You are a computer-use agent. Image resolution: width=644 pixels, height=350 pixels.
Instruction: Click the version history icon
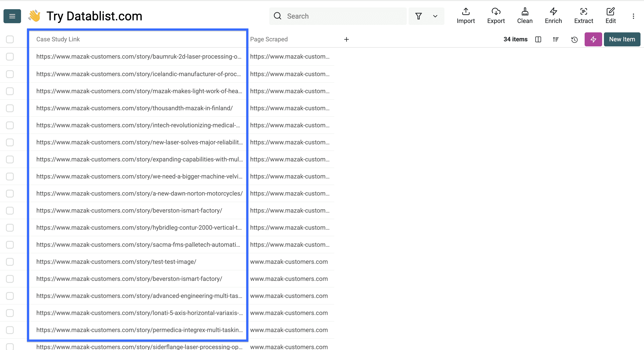pos(574,39)
